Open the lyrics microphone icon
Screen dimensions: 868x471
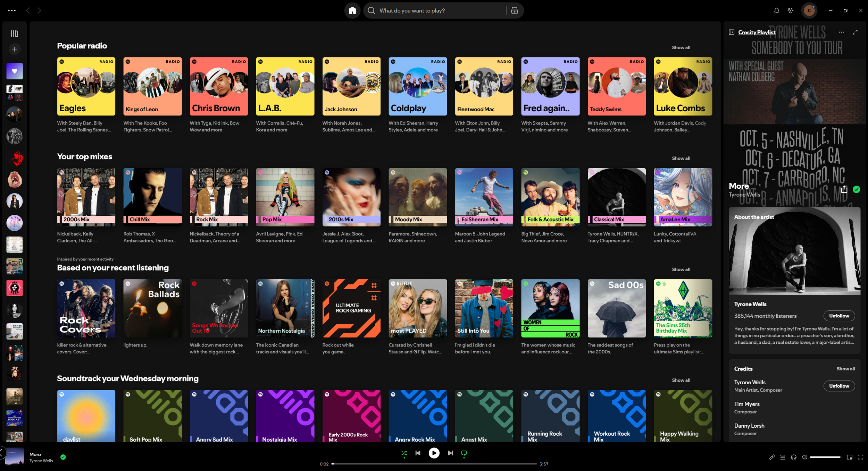(771, 457)
